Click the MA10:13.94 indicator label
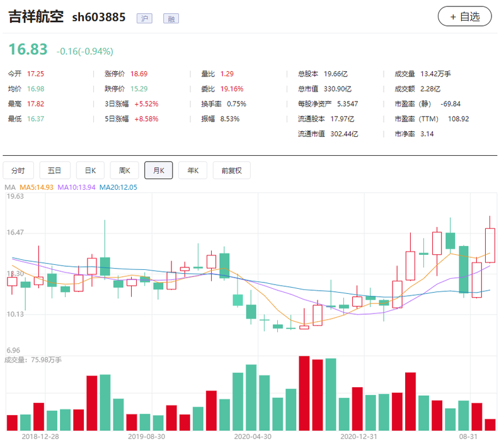504x444 pixels. [x=76, y=187]
